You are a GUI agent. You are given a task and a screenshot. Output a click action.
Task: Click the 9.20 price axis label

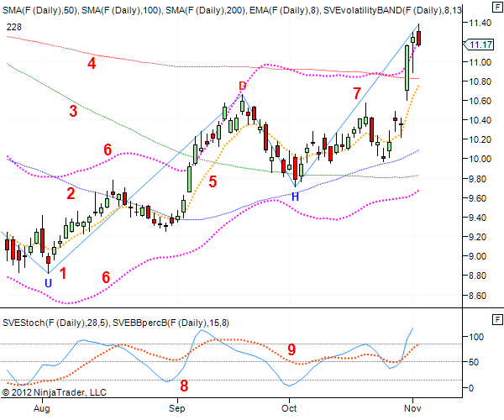pyautogui.click(x=478, y=237)
